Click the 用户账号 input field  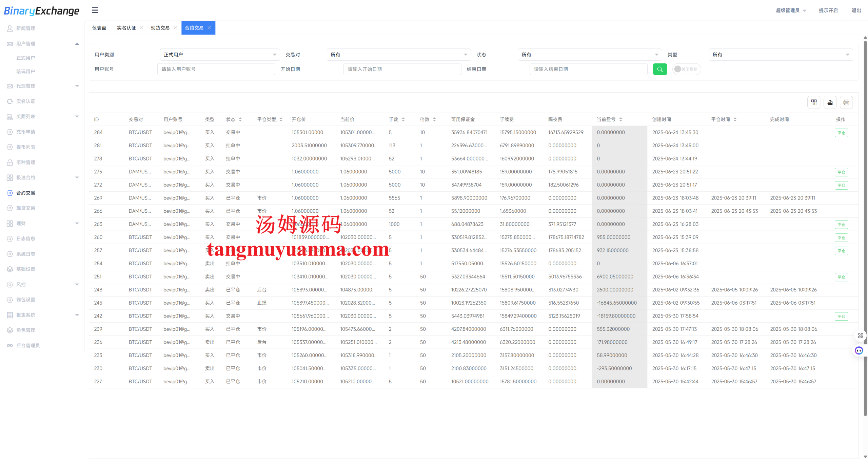(x=216, y=69)
